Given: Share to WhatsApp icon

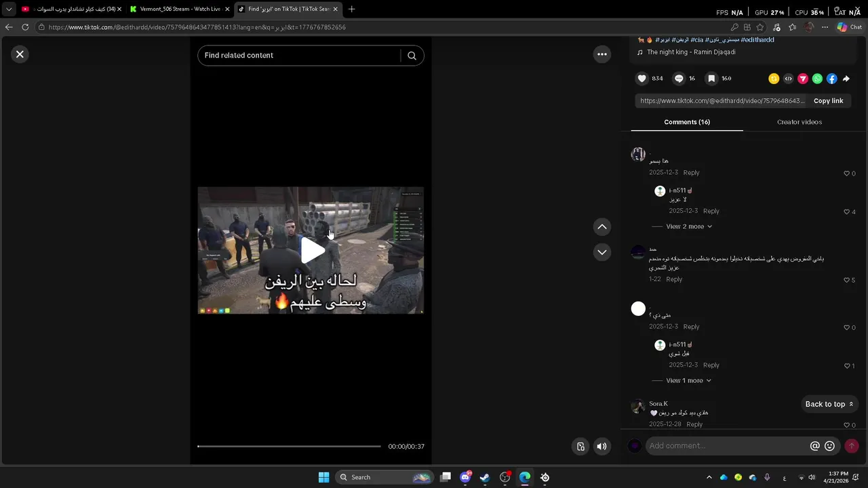Looking at the screenshot, I should point(817,79).
